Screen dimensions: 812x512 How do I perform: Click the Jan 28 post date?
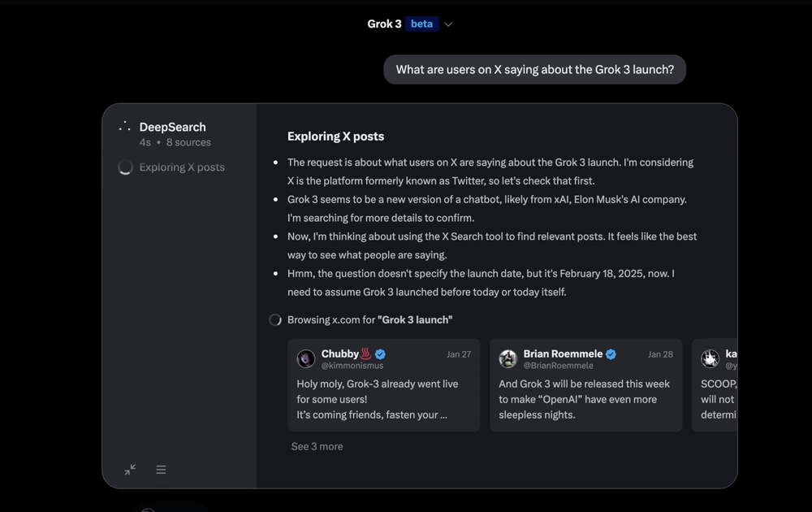pyautogui.click(x=660, y=354)
